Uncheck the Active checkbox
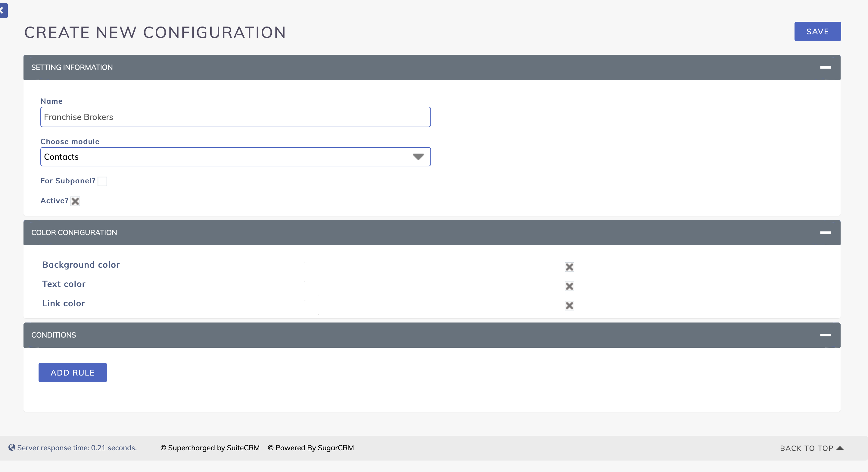This screenshot has height=472, width=868. 75,201
